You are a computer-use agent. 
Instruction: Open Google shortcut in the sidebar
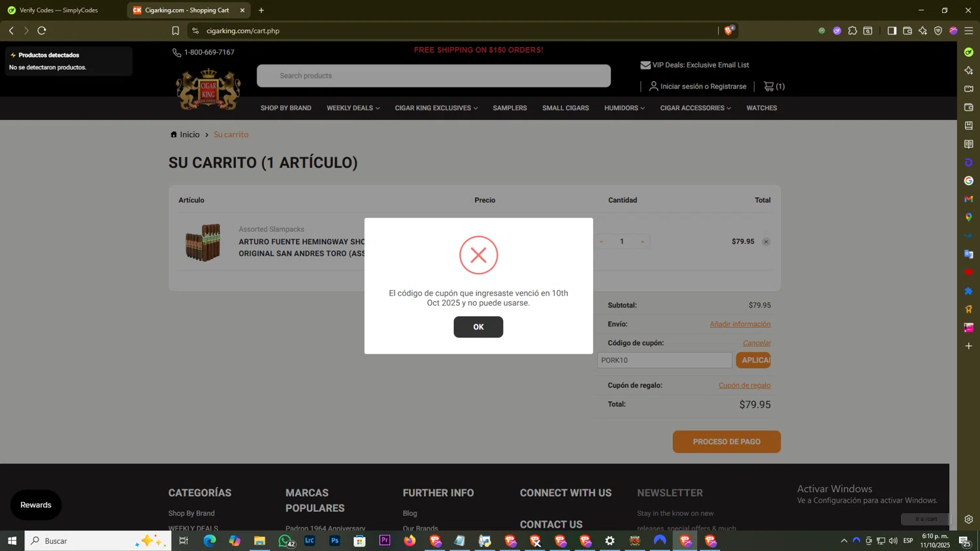(x=969, y=181)
